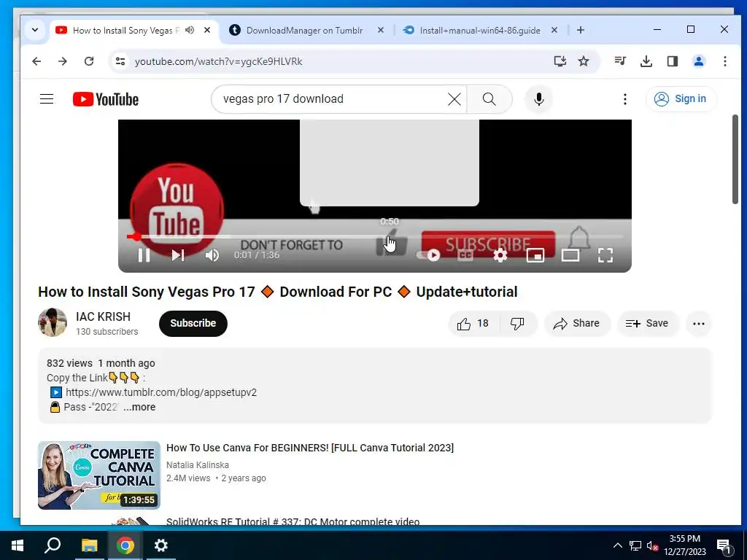Run search with the magnifier button

(489, 99)
